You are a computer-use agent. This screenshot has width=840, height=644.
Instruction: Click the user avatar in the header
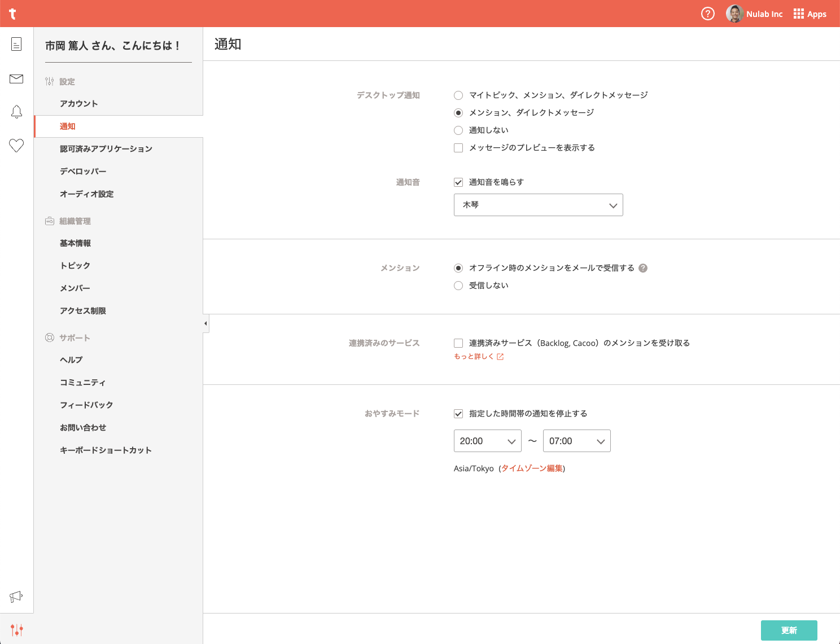coord(734,14)
